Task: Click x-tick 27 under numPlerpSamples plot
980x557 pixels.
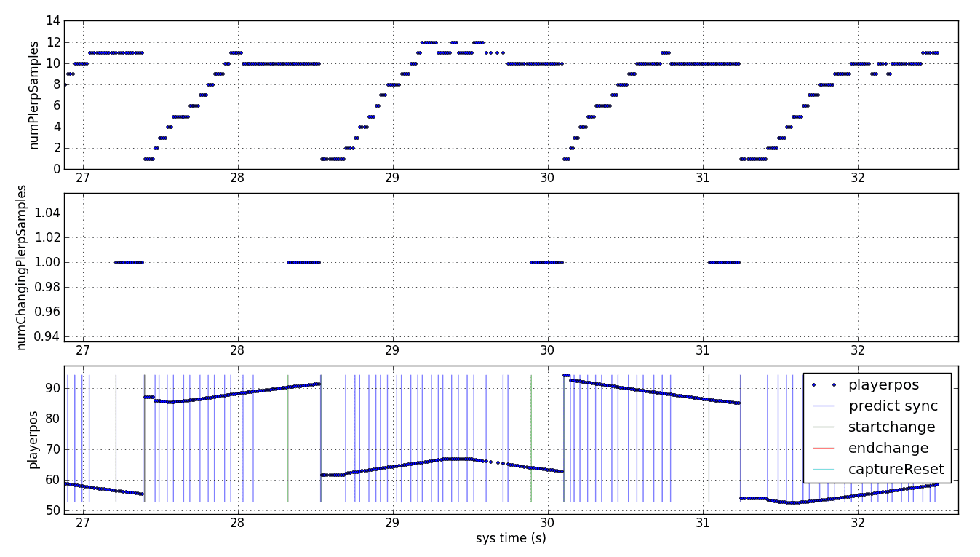Action: [x=82, y=178]
